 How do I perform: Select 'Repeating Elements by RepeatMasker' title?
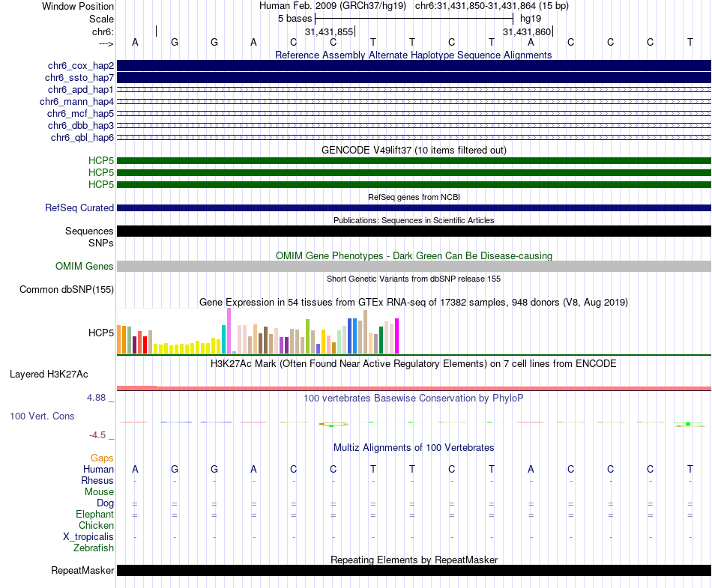pos(414,560)
